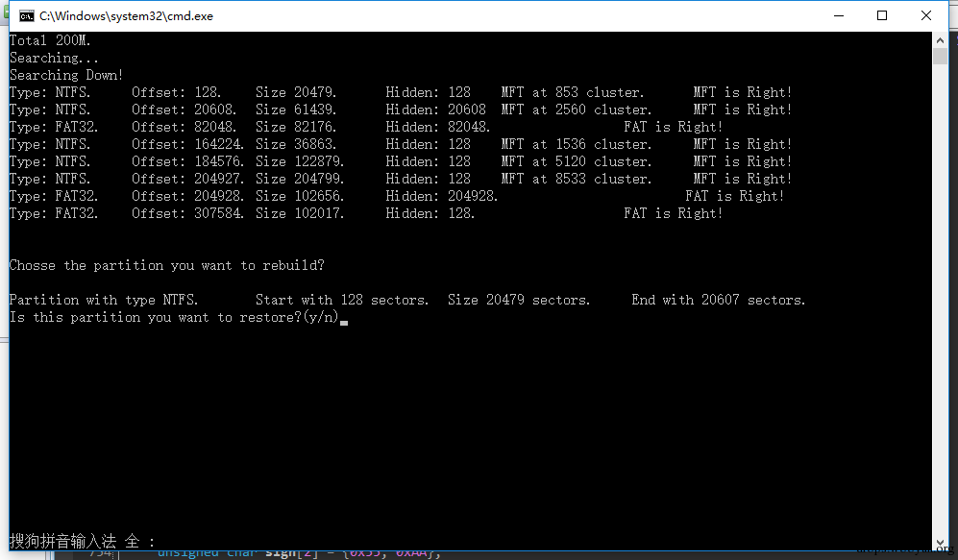
Task: Click 'Size 20479 sectors.' text
Action: point(519,300)
